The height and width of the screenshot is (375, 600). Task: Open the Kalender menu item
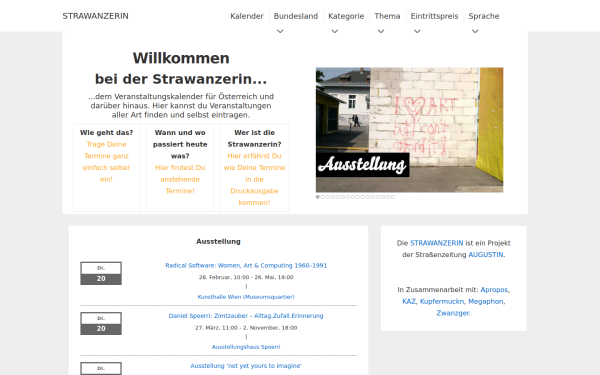pyautogui.click(x=247, y=16)
